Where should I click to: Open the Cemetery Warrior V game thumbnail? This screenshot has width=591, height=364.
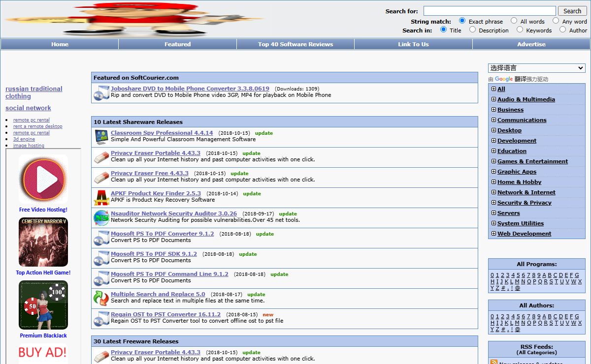pyautogui.click(x=43, y=242)
